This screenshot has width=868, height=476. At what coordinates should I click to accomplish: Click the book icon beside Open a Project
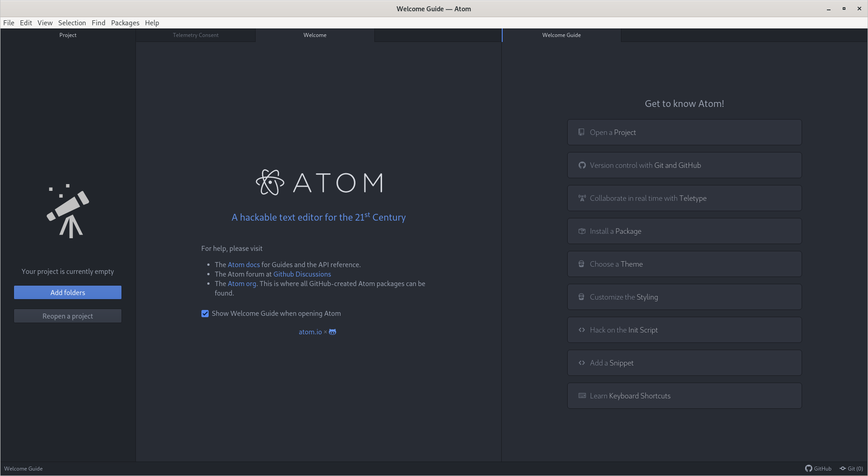582,132
